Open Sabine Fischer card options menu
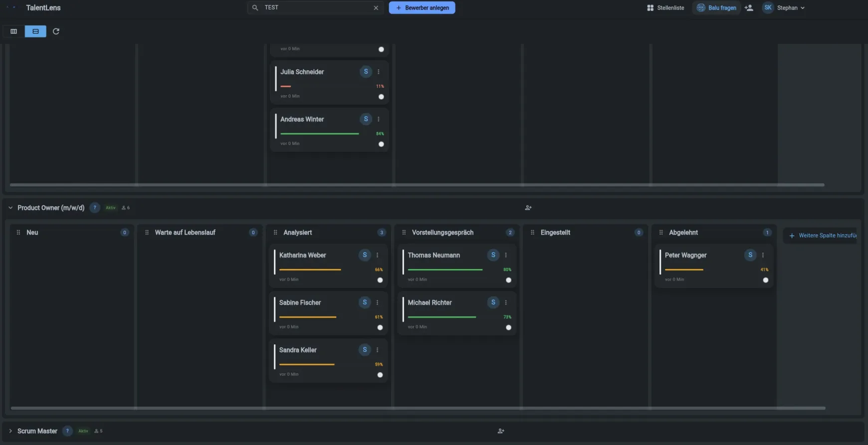The height and width of the screenshot is (445, 868). coord(377,302)
